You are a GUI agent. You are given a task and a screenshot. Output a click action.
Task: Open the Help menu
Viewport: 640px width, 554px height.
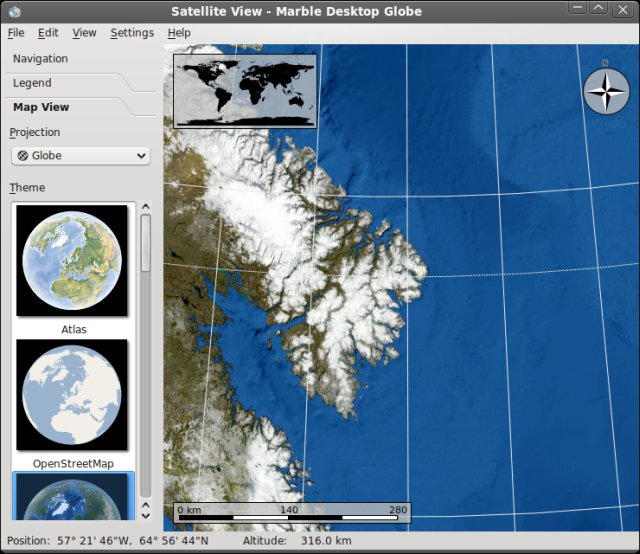tap(179, 33)
